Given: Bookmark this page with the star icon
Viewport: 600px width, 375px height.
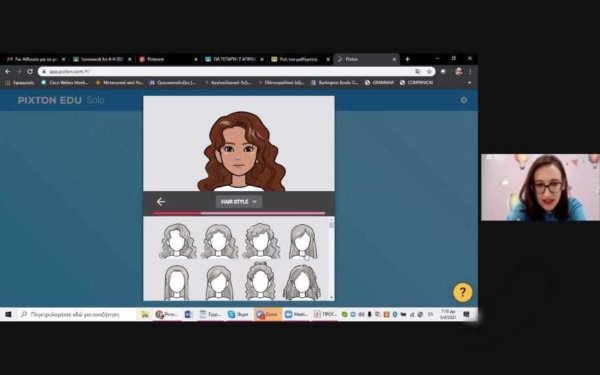Looking at the screenshot, I should [429, 72].
